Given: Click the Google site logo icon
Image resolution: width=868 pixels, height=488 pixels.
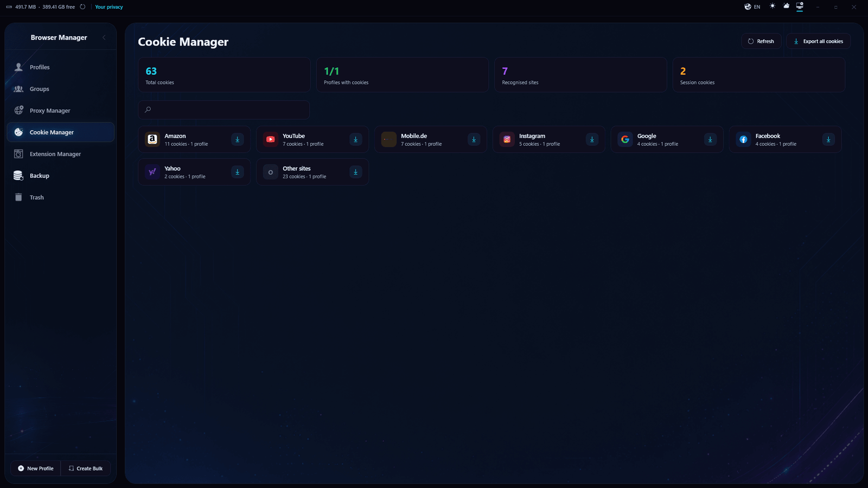Looking at the screenshot, I should pos(626,139).
